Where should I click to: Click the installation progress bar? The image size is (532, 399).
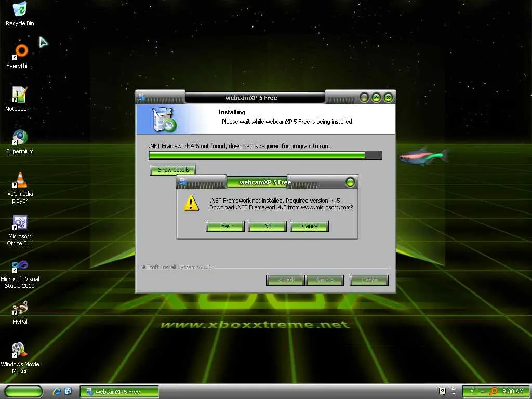click(265, 155)
